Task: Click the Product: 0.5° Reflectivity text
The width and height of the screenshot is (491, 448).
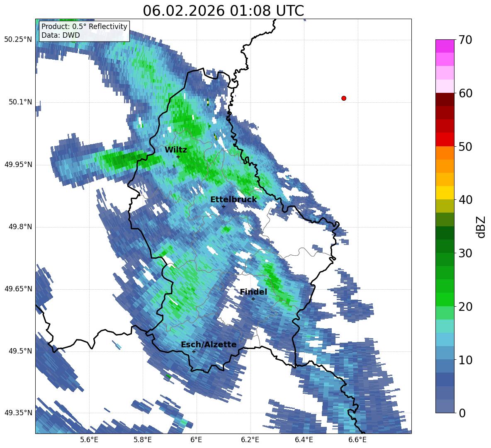Action: (x=84, y=27)
